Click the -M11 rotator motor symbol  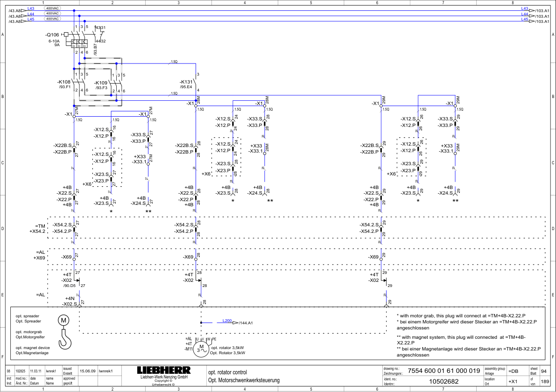pos(201,349)
